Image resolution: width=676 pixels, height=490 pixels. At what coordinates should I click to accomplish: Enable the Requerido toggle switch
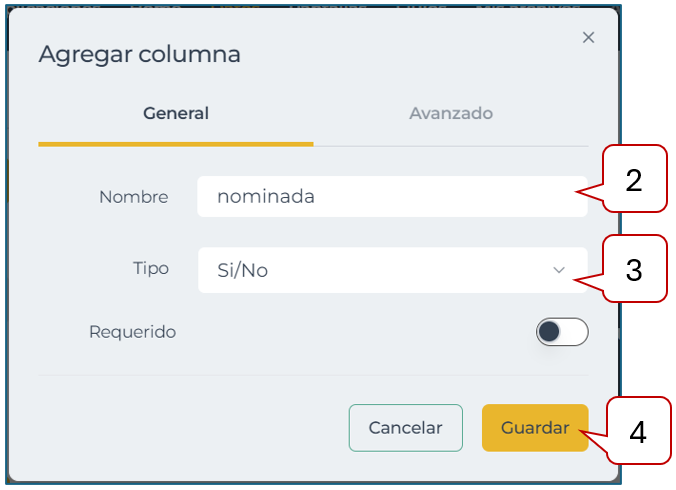[x=562, y=332]
